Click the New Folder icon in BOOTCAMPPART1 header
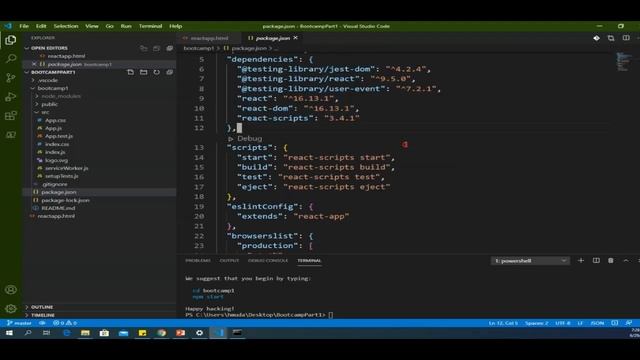Viewport: 640px width, 360px height. [x=144, y=72]
